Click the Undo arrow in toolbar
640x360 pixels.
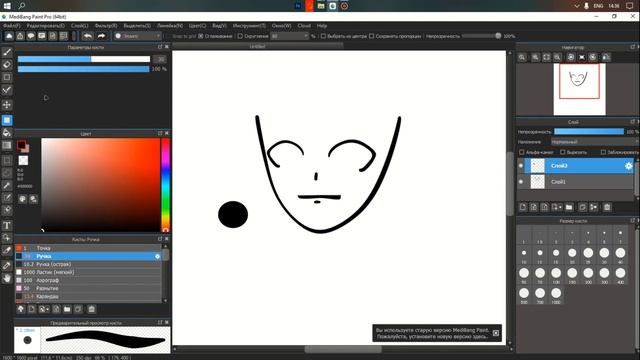[87, 36]
